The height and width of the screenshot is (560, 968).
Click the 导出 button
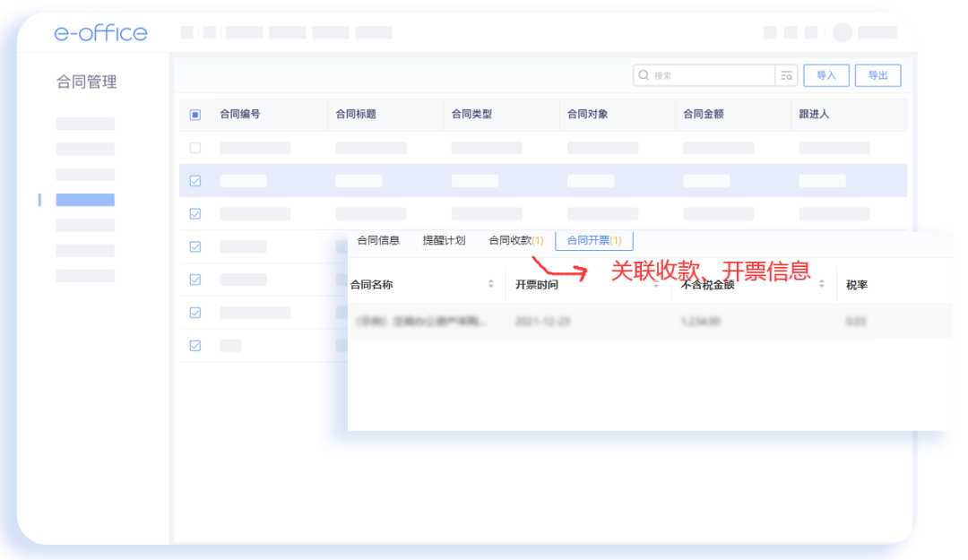tap(877, 75)
